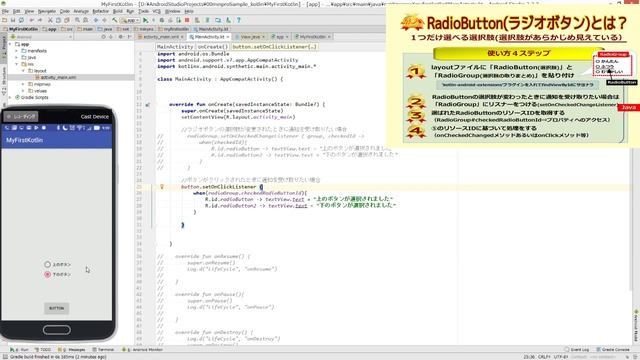Click the Undo arrow icon
640x360 pixels.
click(x=32, y=20)
